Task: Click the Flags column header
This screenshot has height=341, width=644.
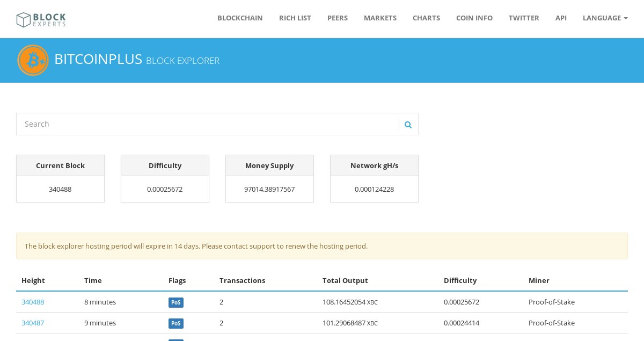Action: [177, 280]
